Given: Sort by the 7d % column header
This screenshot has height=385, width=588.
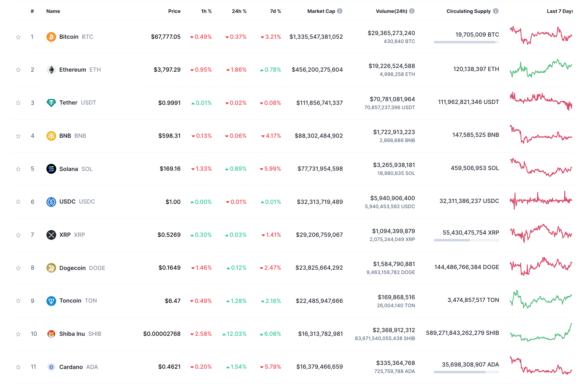Looking at the screenshot, I should coord(275,11).
